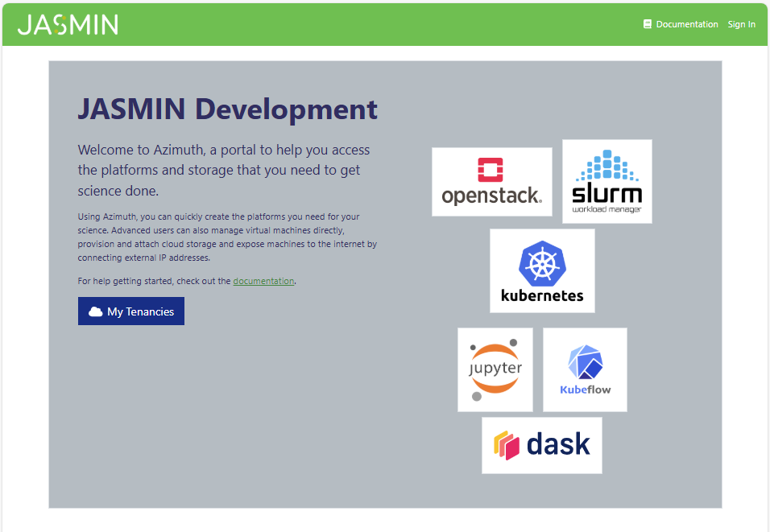Image resolution: width=770 pixels, height=532 pixels.
Task: Follow the inline green documentation link
Action: 263,281
